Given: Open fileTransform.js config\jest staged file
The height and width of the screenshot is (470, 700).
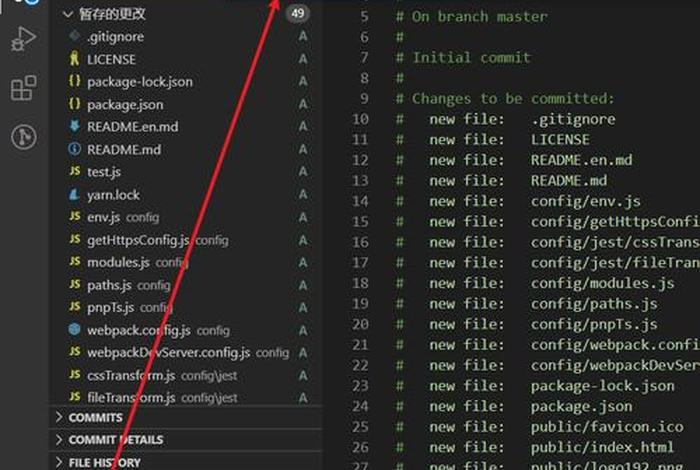Looking at the screenshot, I should pos(185,397).
